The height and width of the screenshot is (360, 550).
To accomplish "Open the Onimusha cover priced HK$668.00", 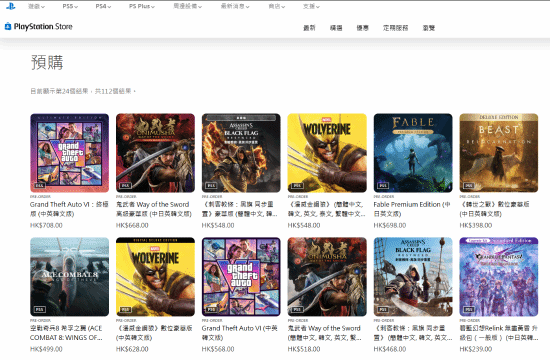I will (x=155, y=153).
